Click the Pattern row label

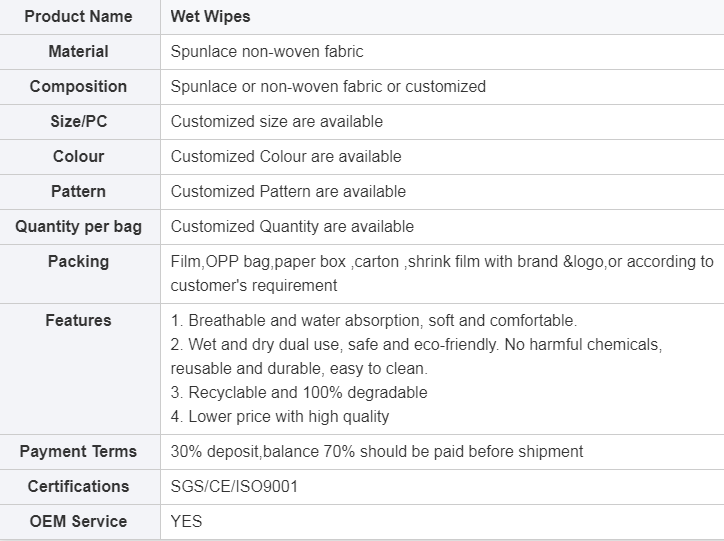coord(78,192)
